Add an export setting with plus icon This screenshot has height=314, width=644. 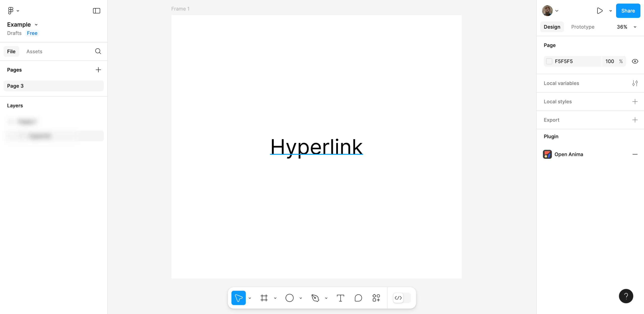pyautogui.click(x=635, y=120)
